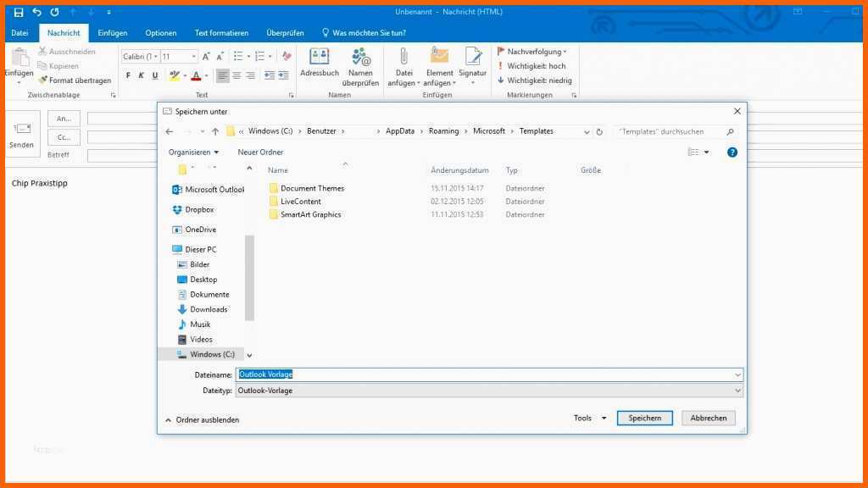Open Dropbox in the navigation pane
The image size is (868, 488).
192,210
